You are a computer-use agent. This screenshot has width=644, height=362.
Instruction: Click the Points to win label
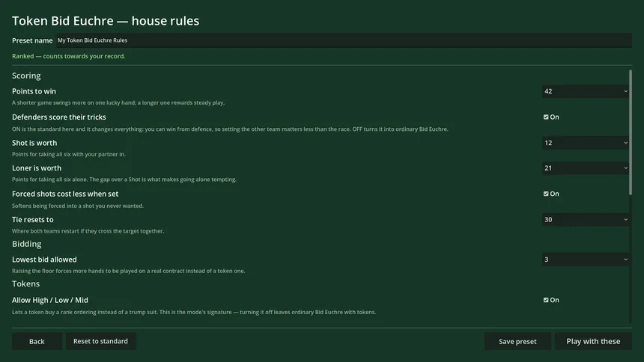click(x=34, y=91)
